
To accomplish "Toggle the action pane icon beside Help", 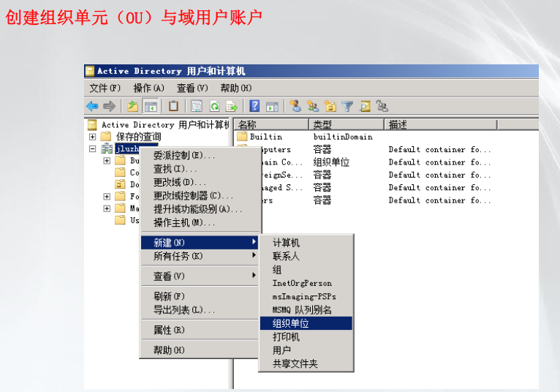I will click(272, 106).
